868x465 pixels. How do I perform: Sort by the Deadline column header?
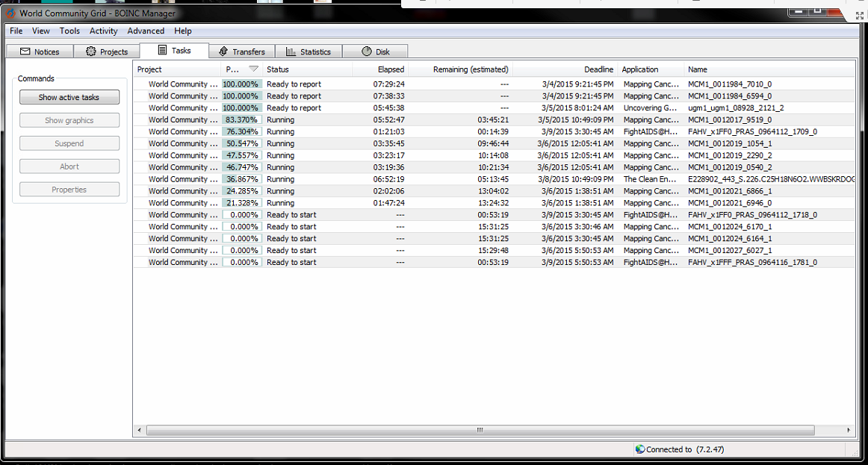(565, 69)
